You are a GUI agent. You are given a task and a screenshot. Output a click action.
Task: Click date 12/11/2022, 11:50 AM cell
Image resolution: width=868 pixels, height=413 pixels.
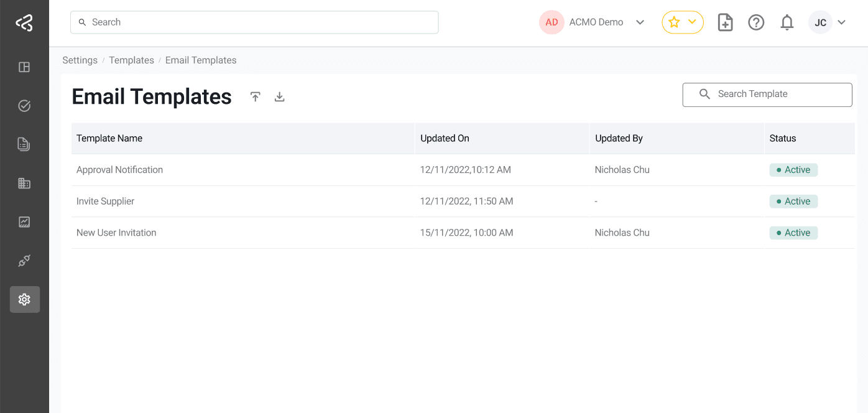(467, 202)
